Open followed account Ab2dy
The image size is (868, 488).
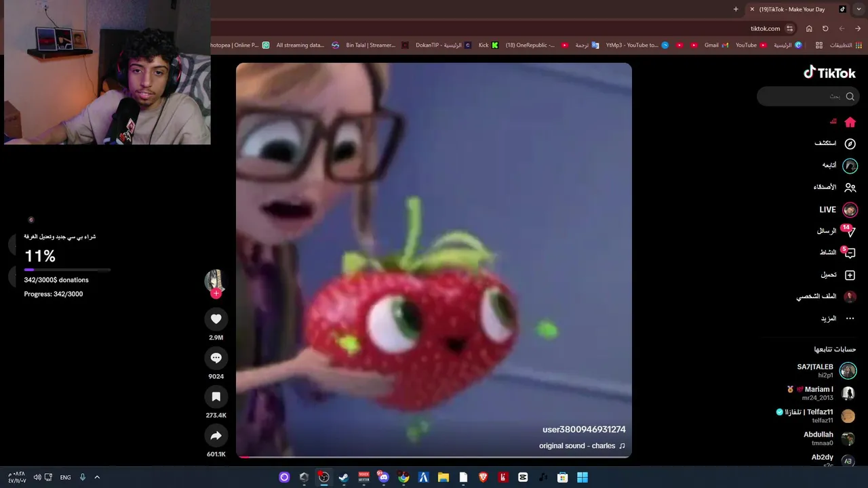833,460
